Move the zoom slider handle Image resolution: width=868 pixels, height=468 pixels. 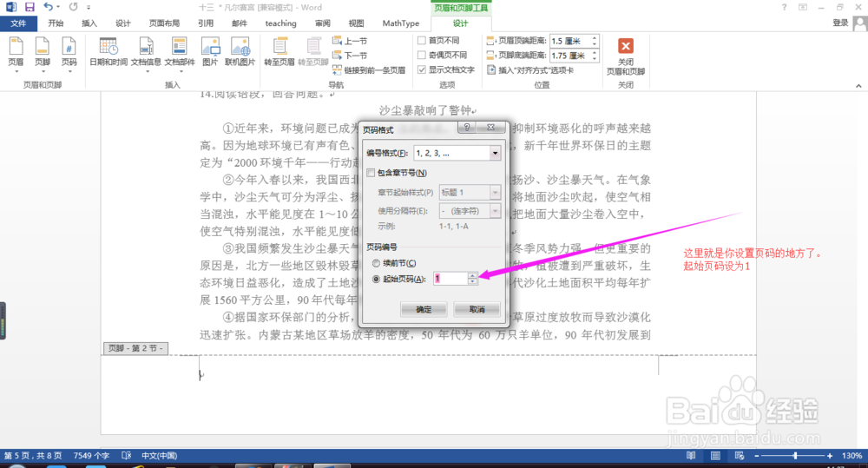[x=795, y=456]
